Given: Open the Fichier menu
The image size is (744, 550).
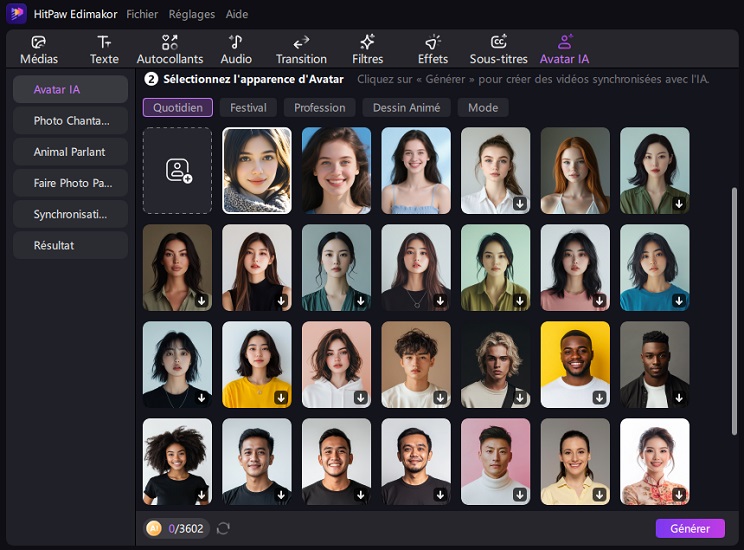Looking at the screenshot, I should (142, 14).
